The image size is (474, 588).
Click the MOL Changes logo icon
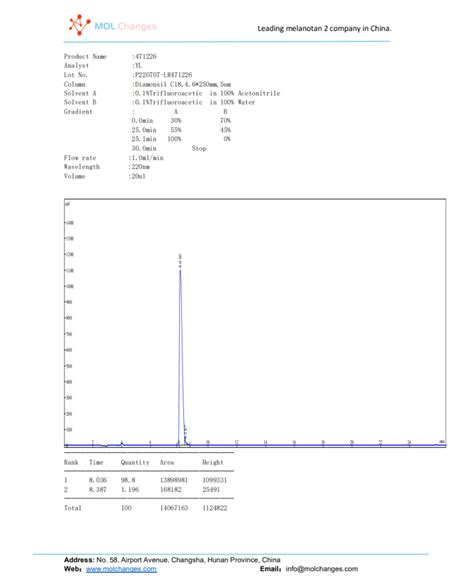tap(79, 25)
